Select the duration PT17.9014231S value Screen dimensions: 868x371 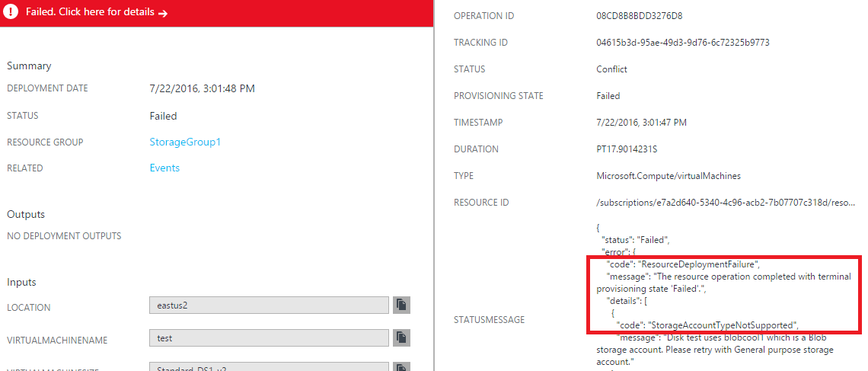626,149
